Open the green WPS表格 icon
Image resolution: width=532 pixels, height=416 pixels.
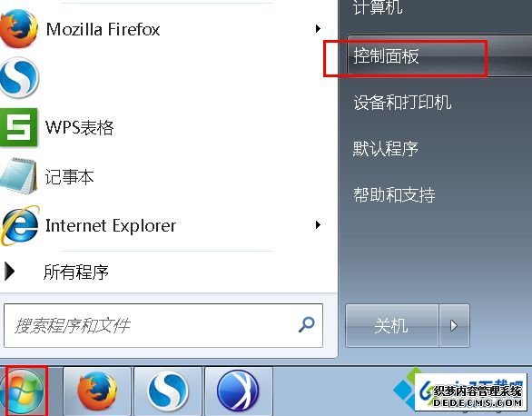[19, 127]
